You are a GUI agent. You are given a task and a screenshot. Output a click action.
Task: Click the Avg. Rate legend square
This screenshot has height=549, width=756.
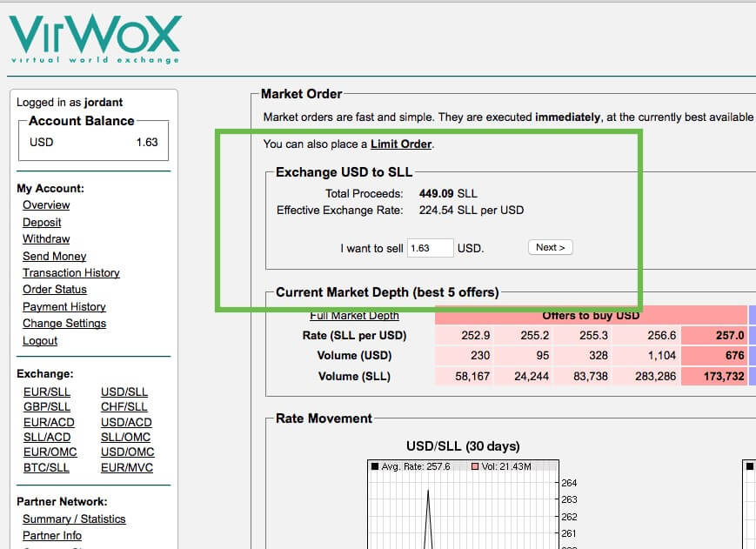(x=375, y=466)
